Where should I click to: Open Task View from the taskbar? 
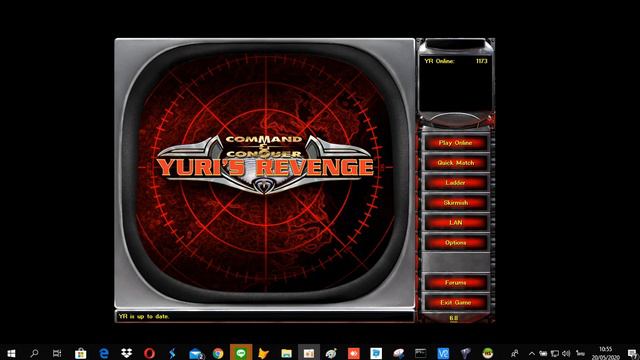(57, 353)
